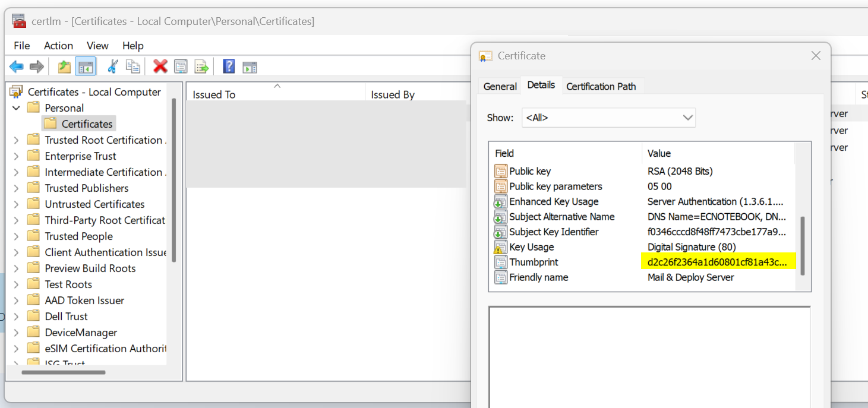Toggle Show/Hide Console Tree toolbar icon
Image resolution: width=868 pixels, height=408 pixels.
pos(86,67)
